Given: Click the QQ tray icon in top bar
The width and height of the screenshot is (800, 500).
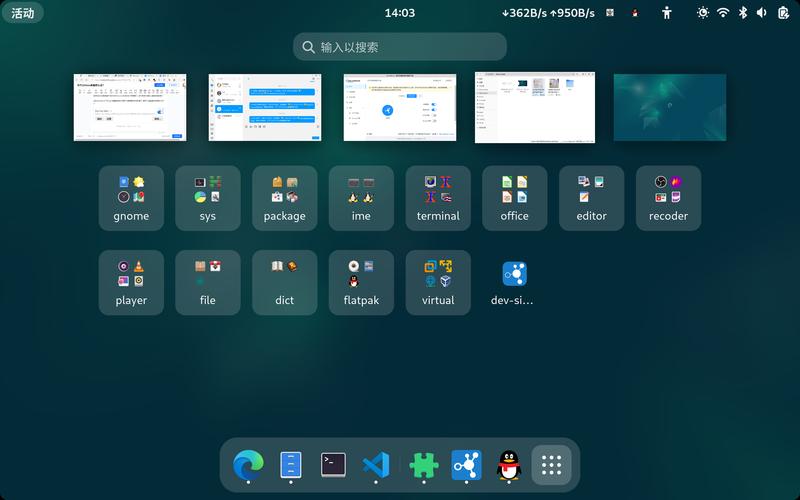Looking at the screenshot, I should (x=635, y=13).
